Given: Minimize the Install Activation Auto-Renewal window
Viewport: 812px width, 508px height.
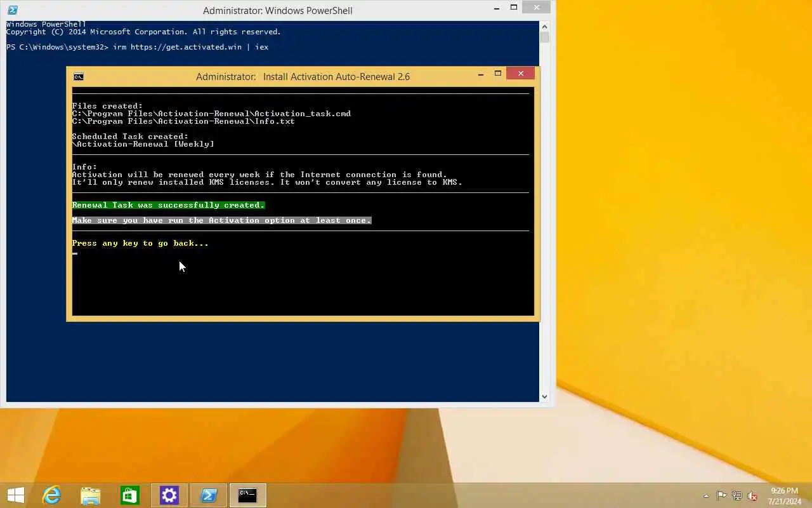Looking at the screenshot, I should pos(481,74).
